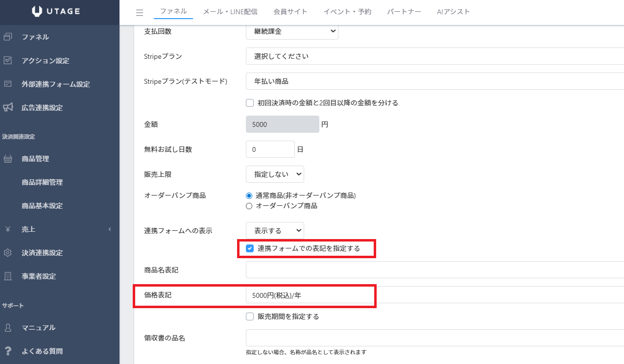The image size is (624, 364).
Task: Click the 事業者設定 building icon
Action: click(8, 276)
